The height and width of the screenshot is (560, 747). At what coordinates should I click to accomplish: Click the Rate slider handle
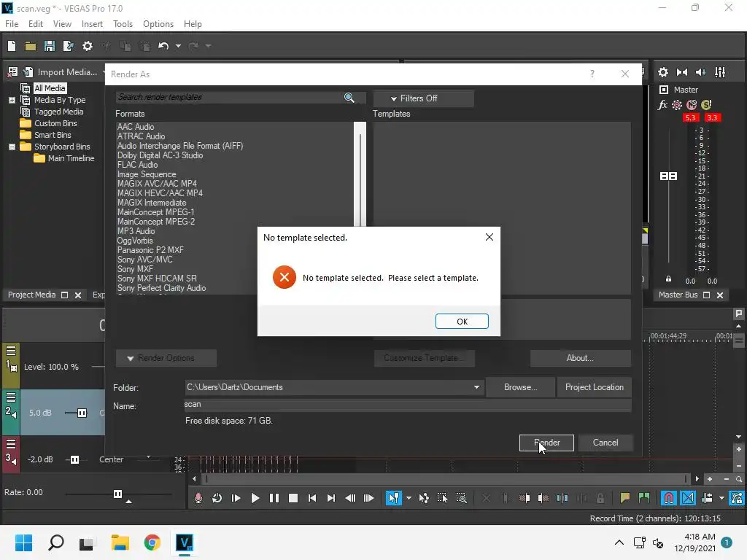tap(117, 494)
